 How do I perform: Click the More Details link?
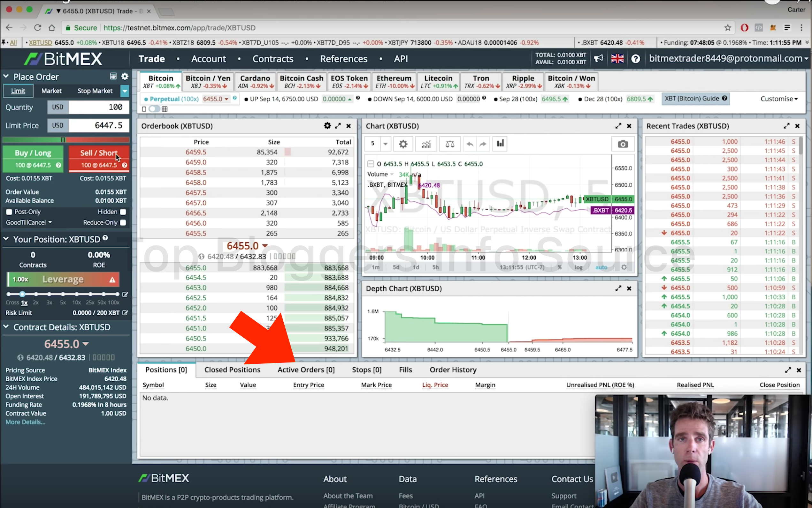tap(25, 422)
